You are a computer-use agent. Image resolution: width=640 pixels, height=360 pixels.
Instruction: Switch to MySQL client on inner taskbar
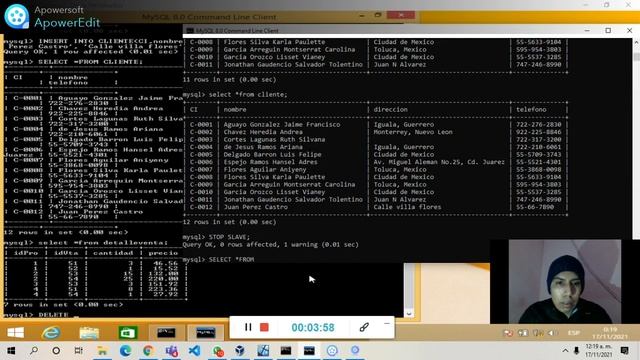pyautogui.click(x=205, y=333)
